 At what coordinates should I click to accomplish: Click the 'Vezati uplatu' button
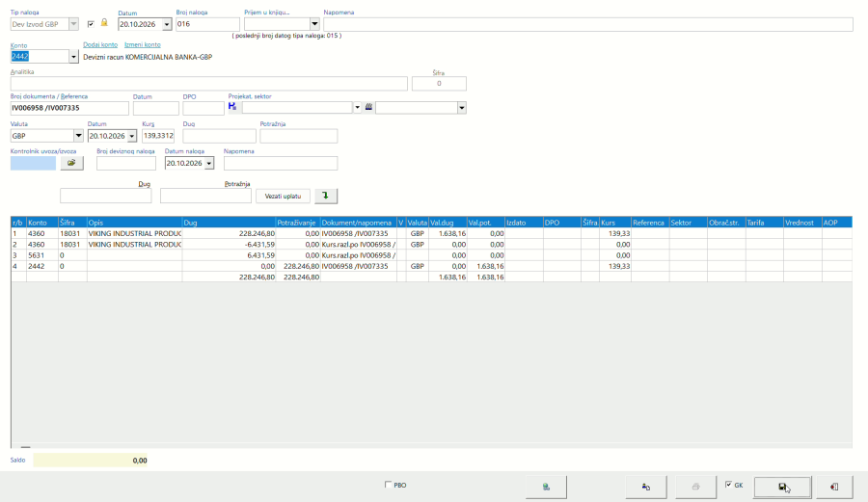coord(283,196)
